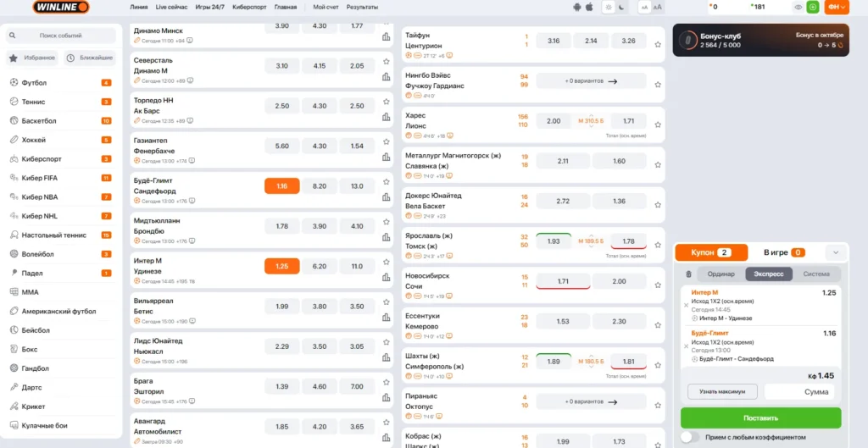Expand variants for Пираньяс – Октопус match
Viewport: 868px width, 448px height.
(591, 401)
